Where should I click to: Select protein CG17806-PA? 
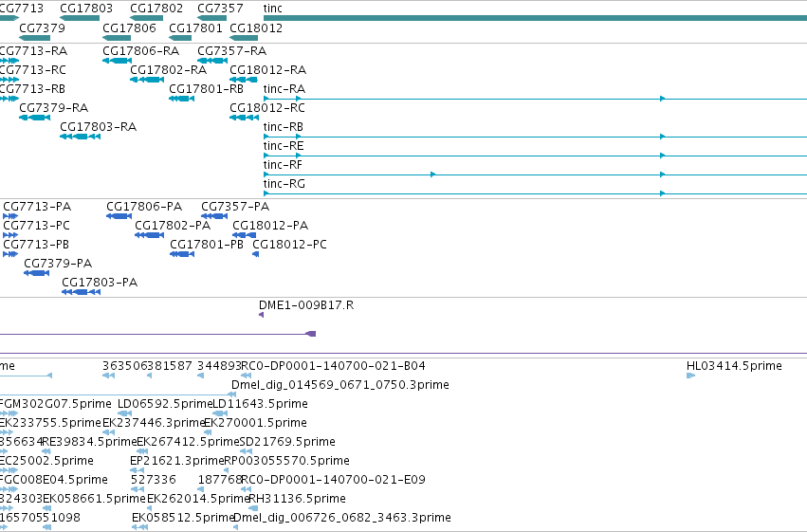click(x=144, y=207)
